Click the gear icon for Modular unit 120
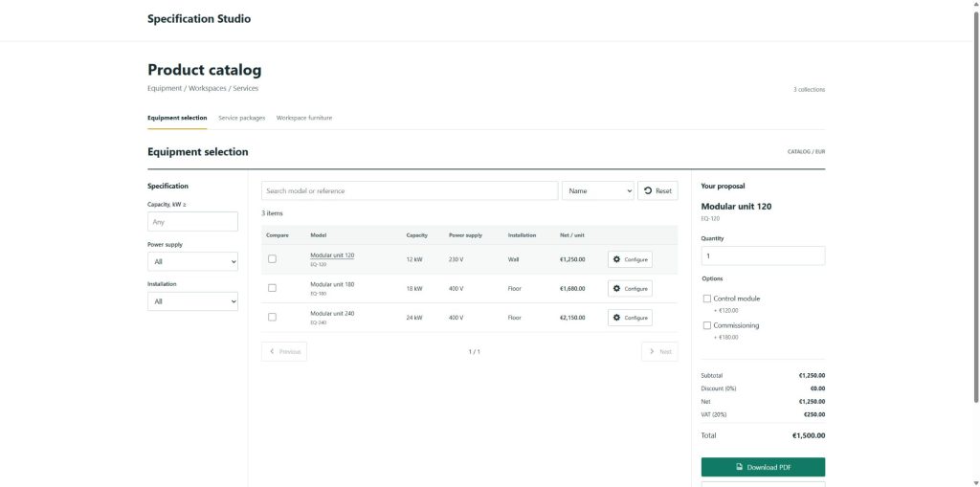The height and width of the screenshot is (487, 980). click(617, 259)
